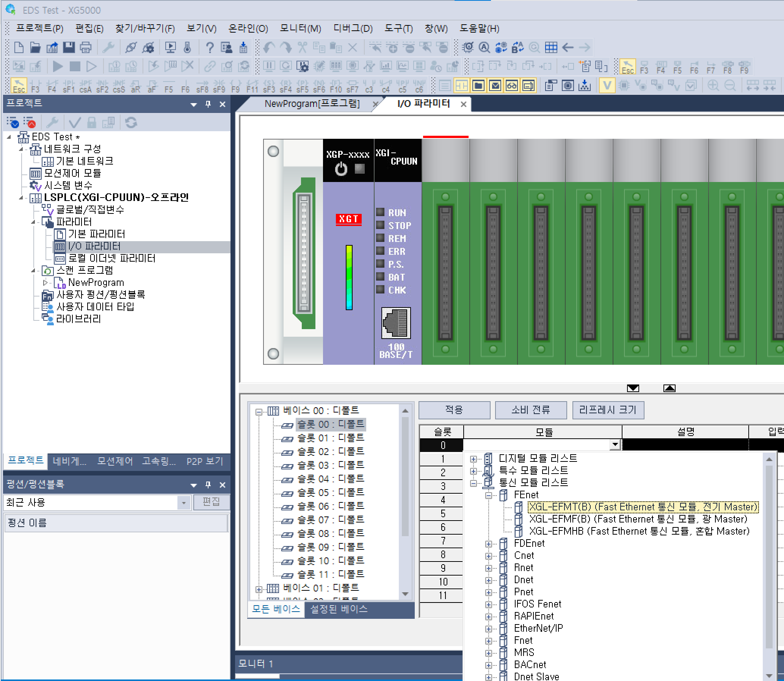Open XG5000 help
784x681 pixels.
209,47
